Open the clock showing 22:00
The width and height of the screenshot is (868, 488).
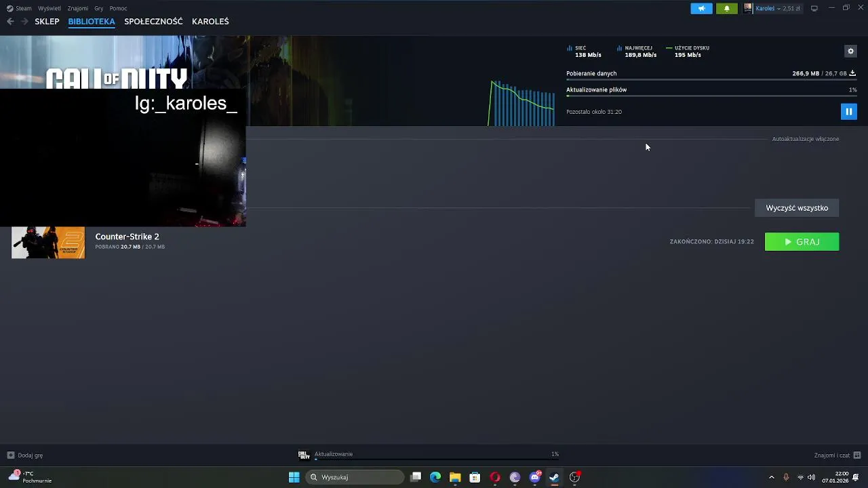click(835, 477)
